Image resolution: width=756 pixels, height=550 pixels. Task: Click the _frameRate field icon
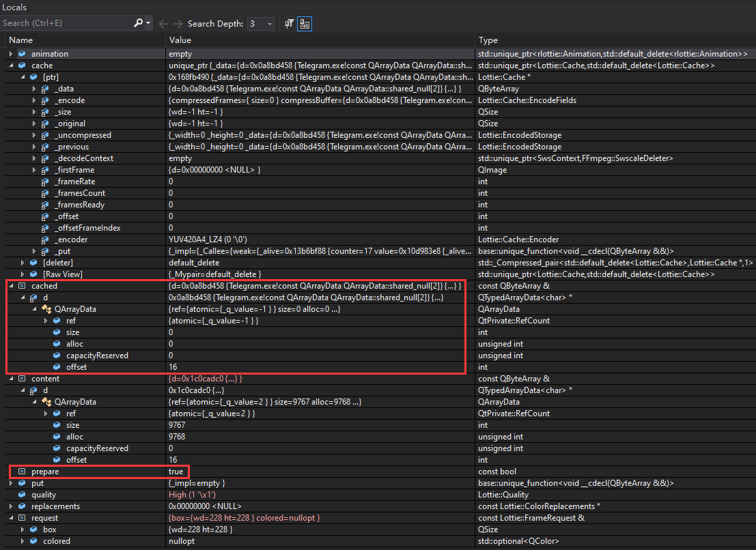click(x=45, y=182)
